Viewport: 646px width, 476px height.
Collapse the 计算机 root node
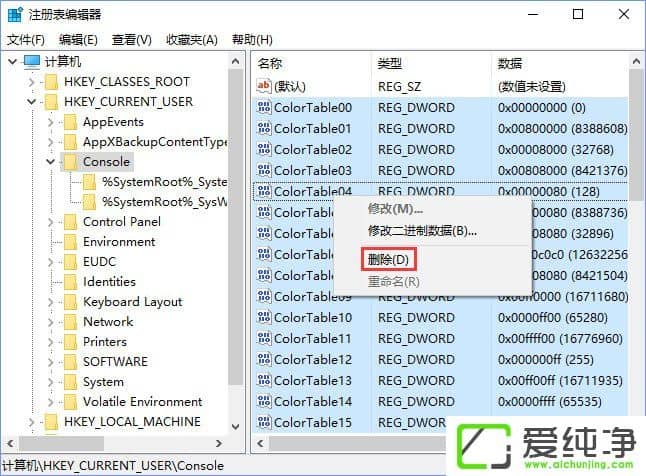(x=12, y=62)
